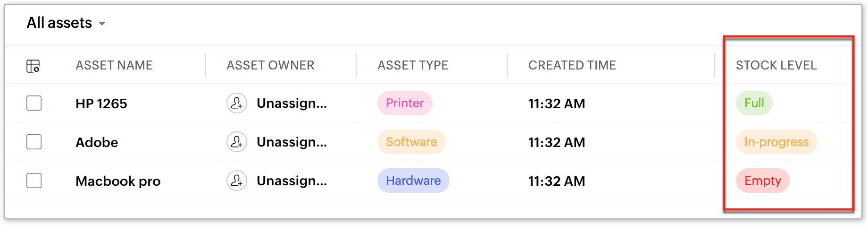The image size is (868, 225).
Task: Click assign-owner icon for HP 1265
Action: point(237,103)
